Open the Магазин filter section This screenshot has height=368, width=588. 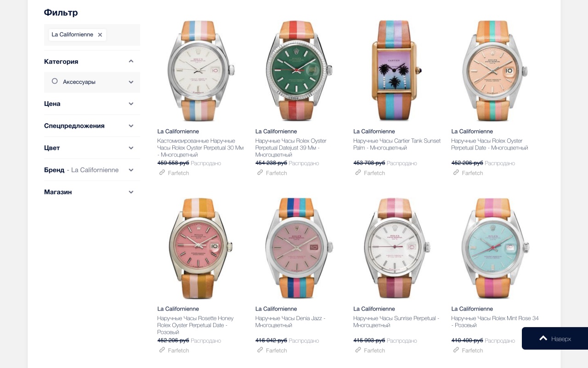click(92, 192)
